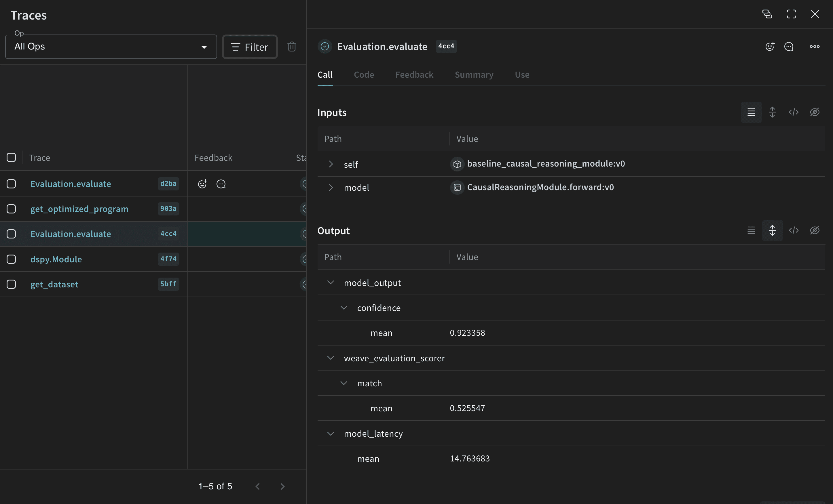Open baseline_causal_reasoning_module:v0 object link
This screenshot has height=504, width=833.
[x=546, y=163]
